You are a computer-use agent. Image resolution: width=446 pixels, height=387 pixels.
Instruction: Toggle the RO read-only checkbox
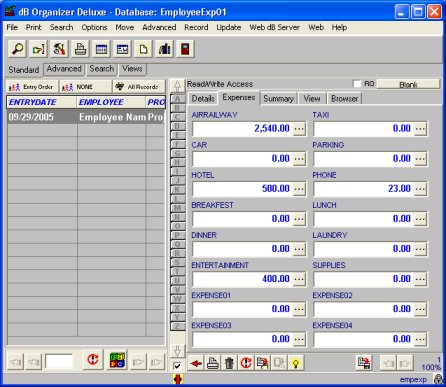tap(357, 84)
